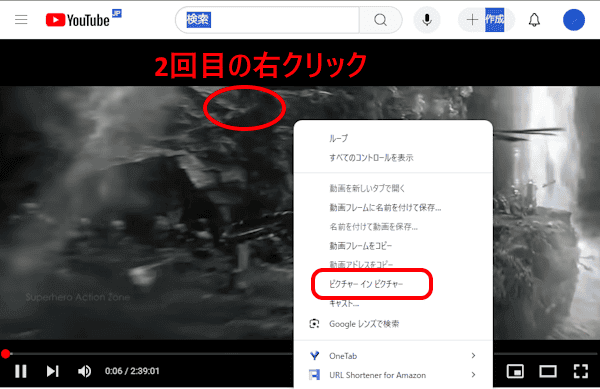Skip to the next video
The width and height of the screenshot is (600, 389).
click(52, 371)
